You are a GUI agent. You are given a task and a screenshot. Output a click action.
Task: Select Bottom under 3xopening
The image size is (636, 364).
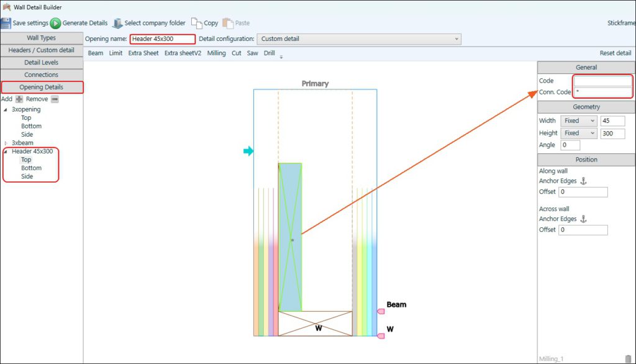click(31, 126)
